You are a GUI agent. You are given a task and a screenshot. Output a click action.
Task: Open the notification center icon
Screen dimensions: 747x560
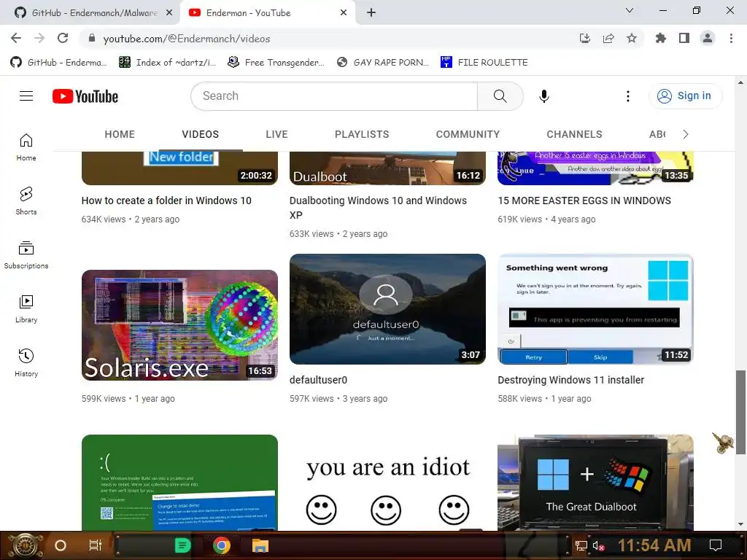click(x=716, y=545)
